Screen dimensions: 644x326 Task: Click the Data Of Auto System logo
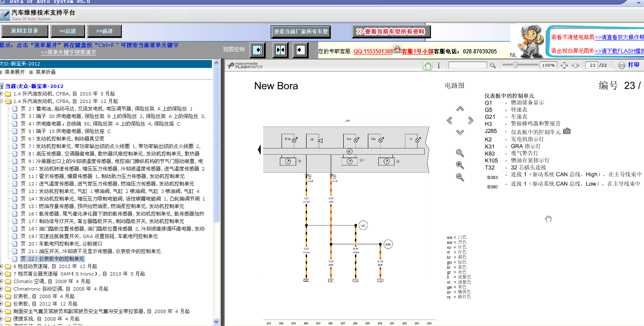click(5, 15)
